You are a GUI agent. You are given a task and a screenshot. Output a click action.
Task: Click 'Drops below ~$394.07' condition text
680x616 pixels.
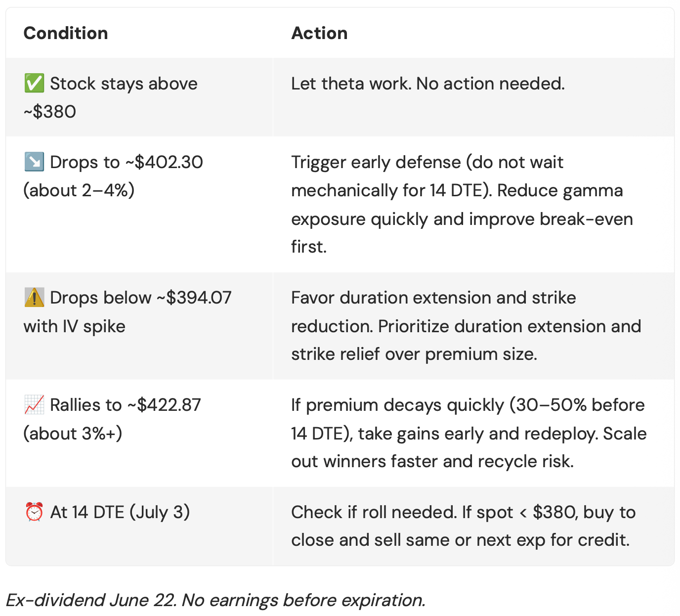[141, 298]
